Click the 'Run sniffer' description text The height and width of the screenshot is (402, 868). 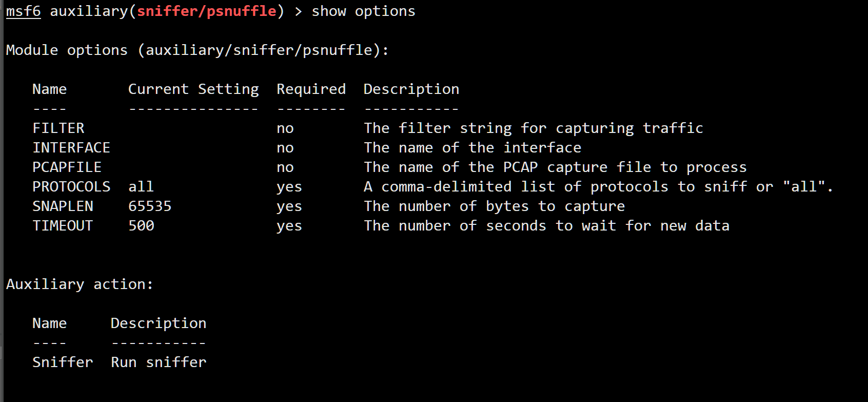[x=159, y=362]
